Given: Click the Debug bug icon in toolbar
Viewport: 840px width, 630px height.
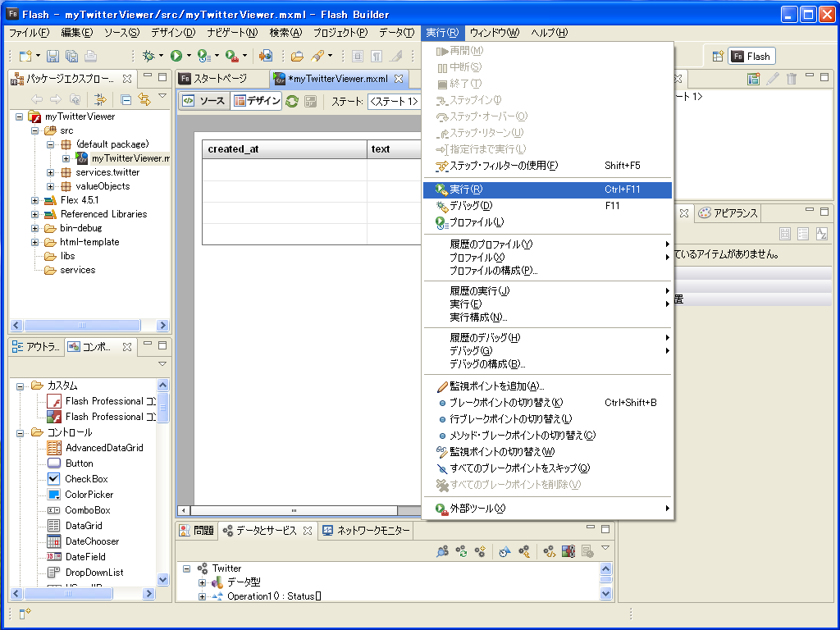Looking at the screenshot, I should (x=149, y=56).
